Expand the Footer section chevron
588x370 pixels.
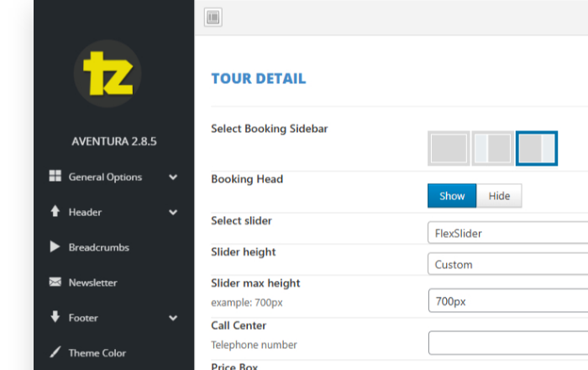point(173,318)
